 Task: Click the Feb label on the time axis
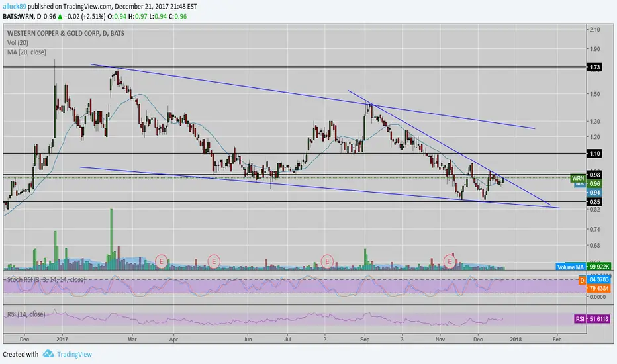pyautogui.click(x=557, y=340)
